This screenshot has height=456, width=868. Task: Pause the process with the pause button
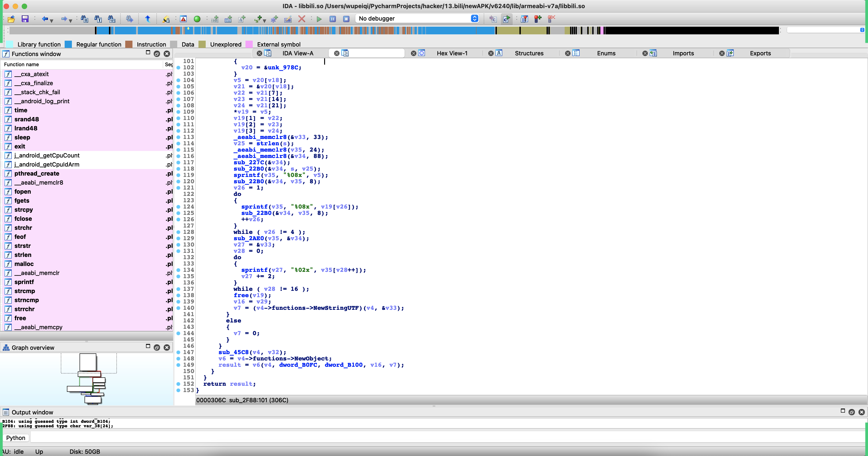coord(333,19)
